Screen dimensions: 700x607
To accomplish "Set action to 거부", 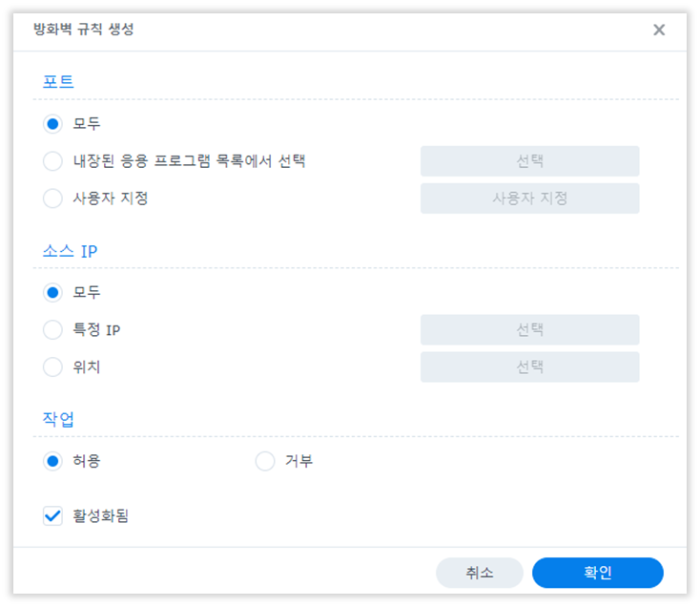I will pyautogui.click(x=265, y=461).
